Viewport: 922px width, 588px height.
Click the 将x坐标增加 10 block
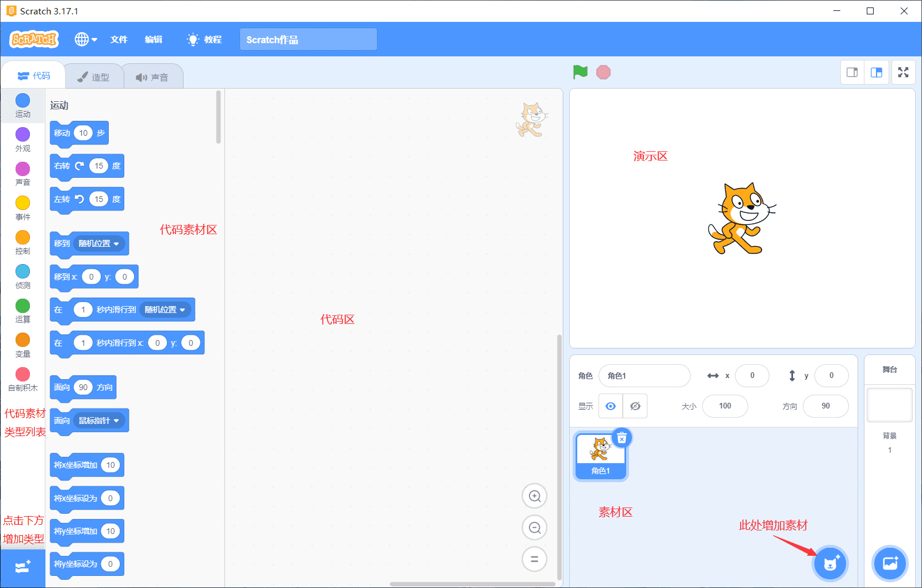87,465
